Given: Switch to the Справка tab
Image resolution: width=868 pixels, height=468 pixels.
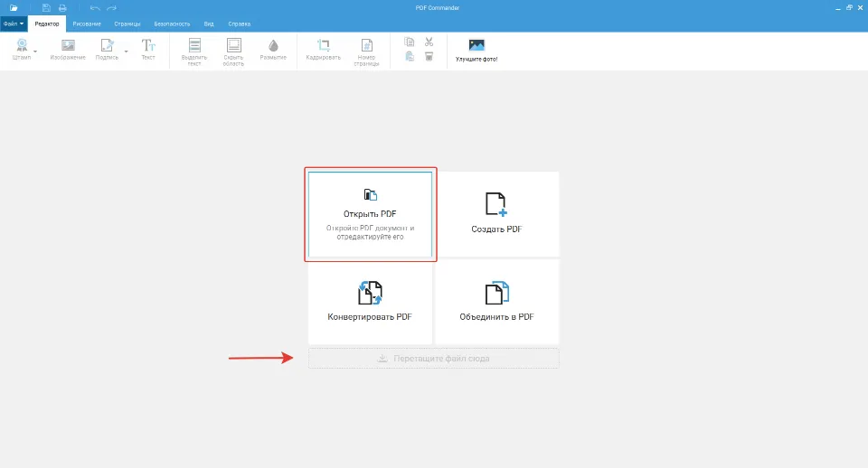Looking at the screenshot, I should 239,23.
